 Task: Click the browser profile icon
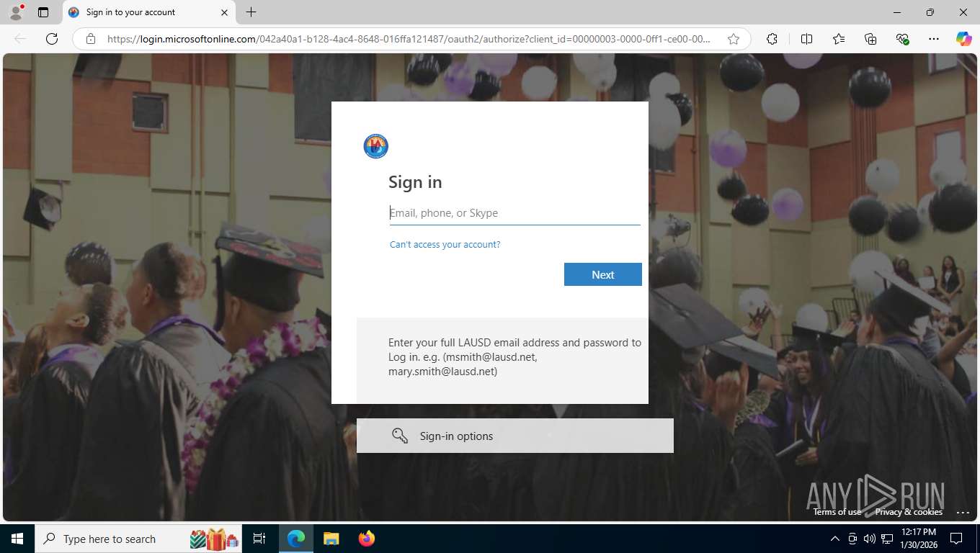tap(15, 12)
